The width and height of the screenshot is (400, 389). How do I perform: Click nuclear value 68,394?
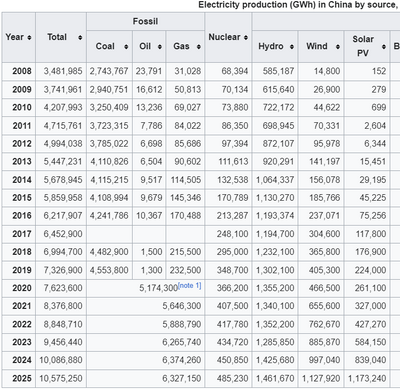click(235, 71)
